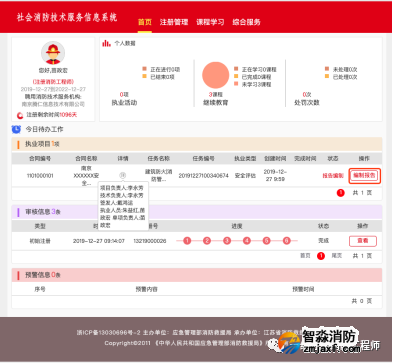Click progress step 1 circle for 初始注册
The height and width of the screenshot is (364, 393).
click(187, 241)
